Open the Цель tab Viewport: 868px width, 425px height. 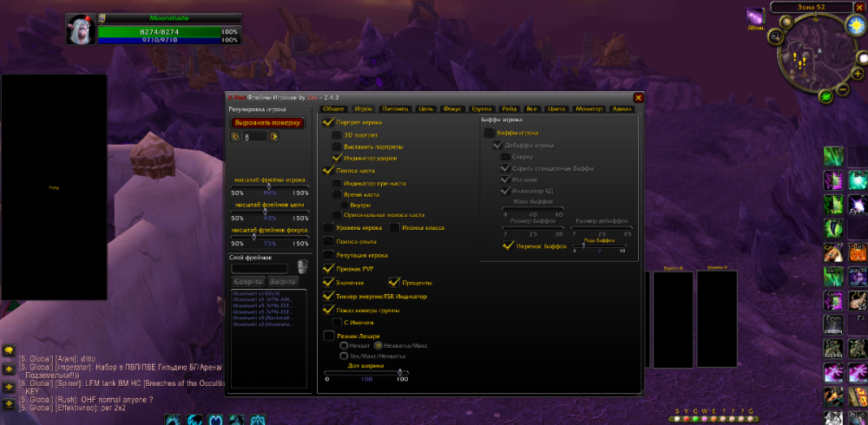(425, 109)
